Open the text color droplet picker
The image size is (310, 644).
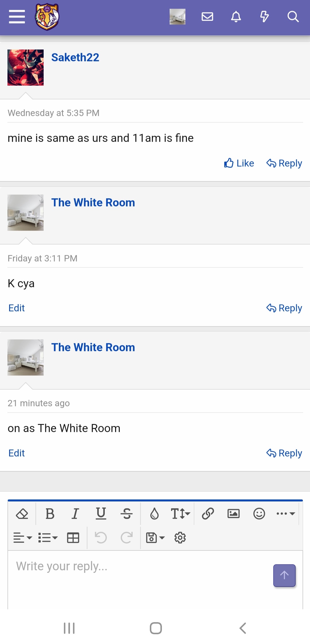click(x=154, y=514)
